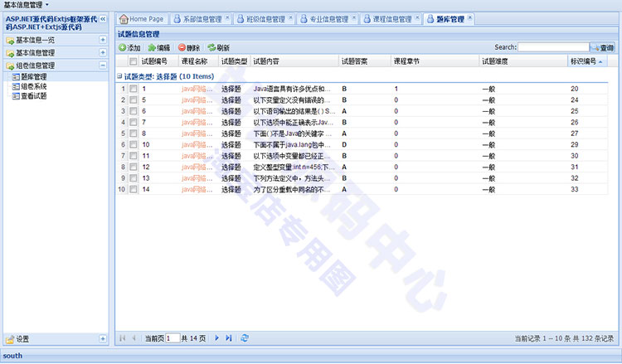The height and width of the screenshot is (364, 622).
Task: Click the pager refresh icon
Action: pos(245,338)
